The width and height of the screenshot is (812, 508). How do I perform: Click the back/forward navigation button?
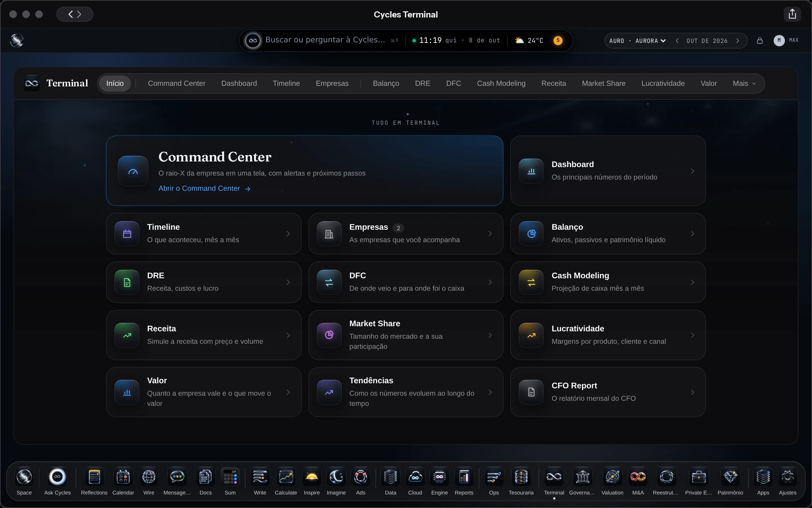click(74, 14)
